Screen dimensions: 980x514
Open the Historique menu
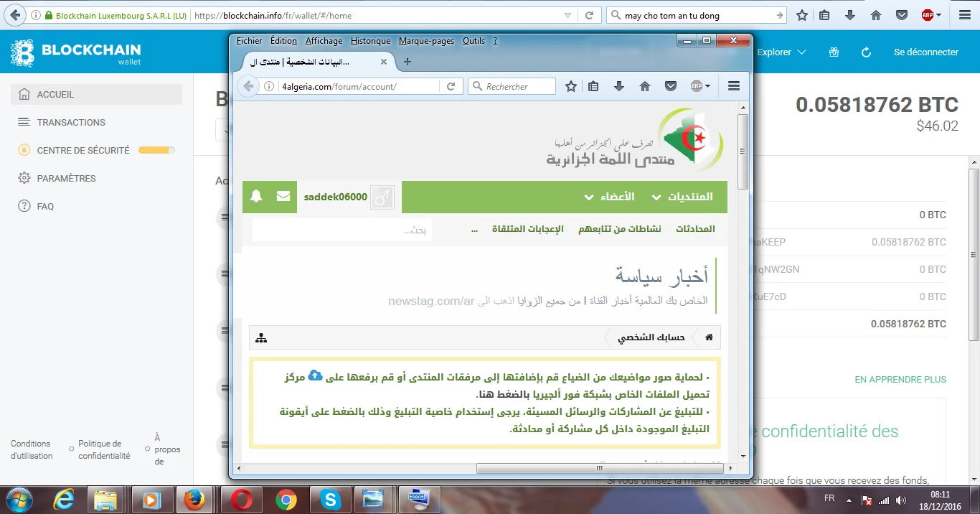tap(370, 41)
